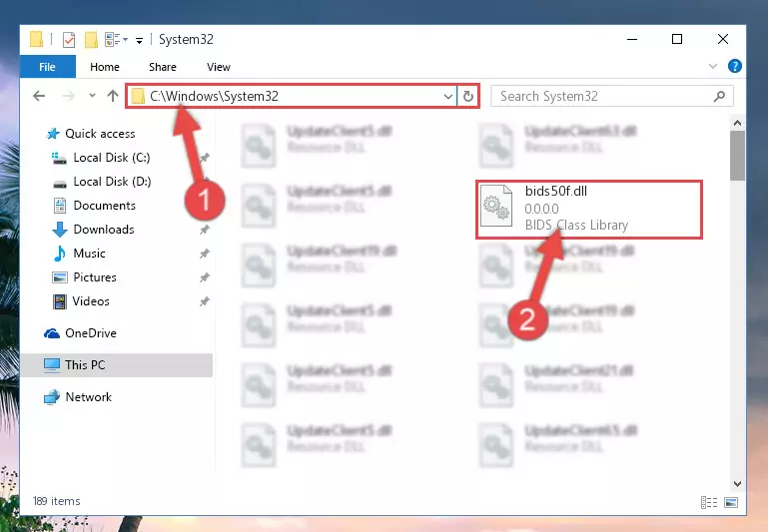Expand the ribbon with the chevron
This screenshot has height=532, width=768.
coord(713,66)
